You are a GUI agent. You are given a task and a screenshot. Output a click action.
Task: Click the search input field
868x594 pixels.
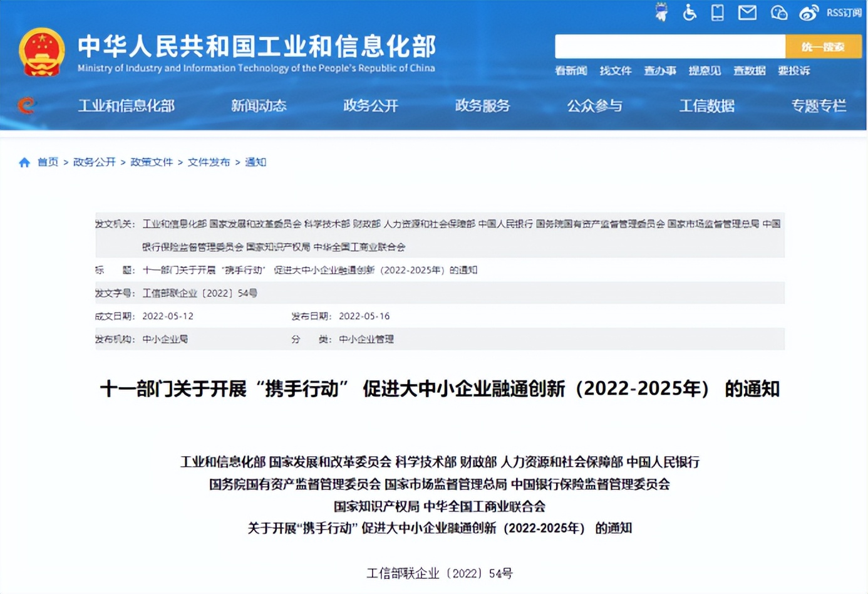[669, 46]
